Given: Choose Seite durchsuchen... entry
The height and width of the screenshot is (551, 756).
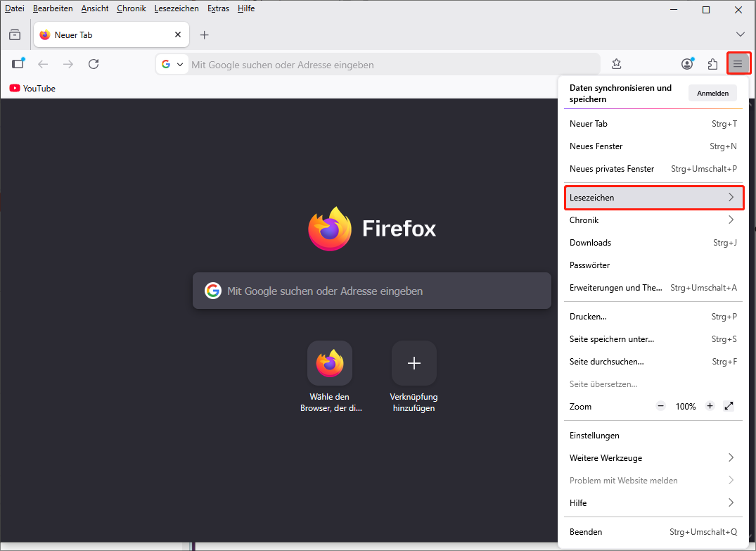Looking at the screenshot, I should pos(653,362).
